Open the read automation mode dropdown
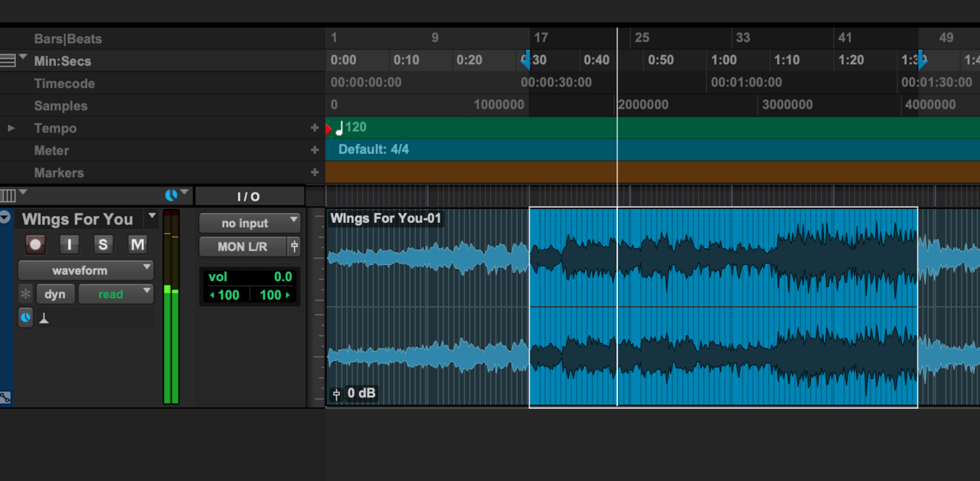Image resolution: width=980 pixels, height=481 pixels. (116, 294)
